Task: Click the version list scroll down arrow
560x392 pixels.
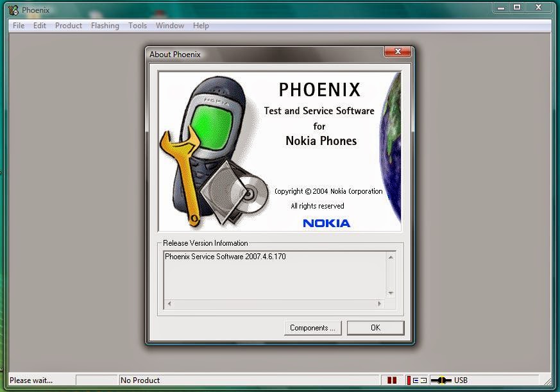Action: [391, 293]
